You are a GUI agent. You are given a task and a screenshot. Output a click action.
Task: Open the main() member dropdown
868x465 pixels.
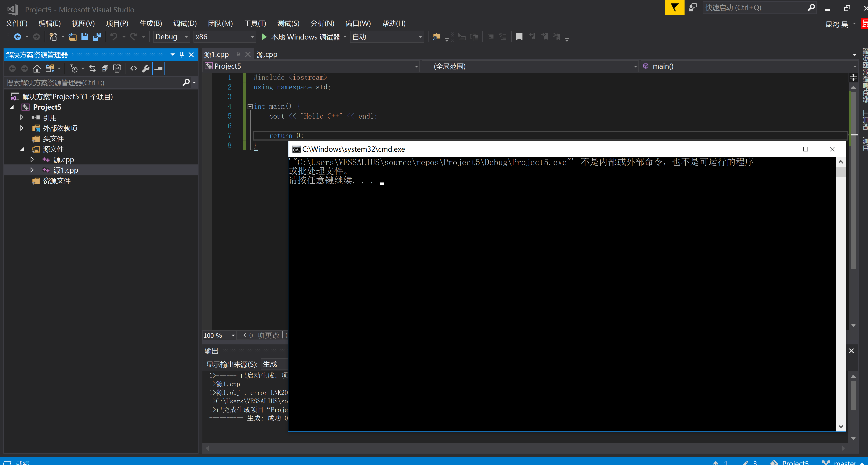(x=749, y=66)
